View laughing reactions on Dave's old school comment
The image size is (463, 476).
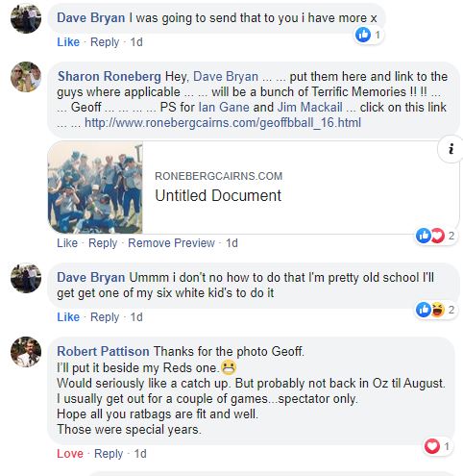[x=436, y=310]
